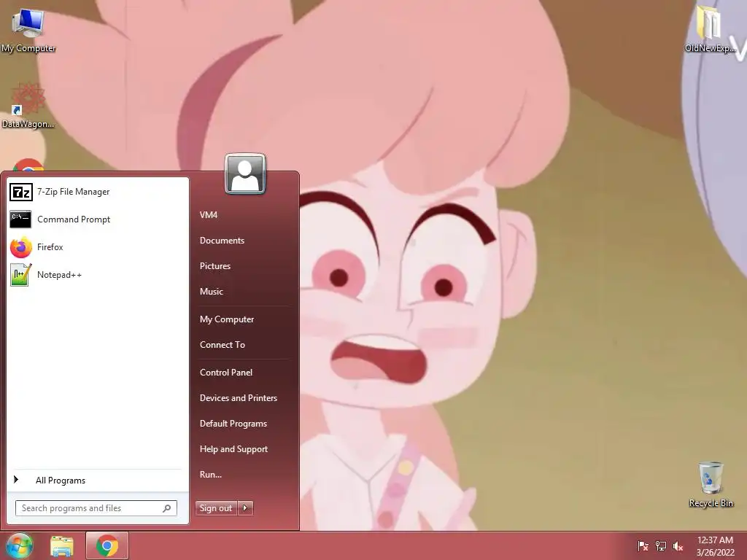Click the muted volume tray icon

tap(678, 546)
